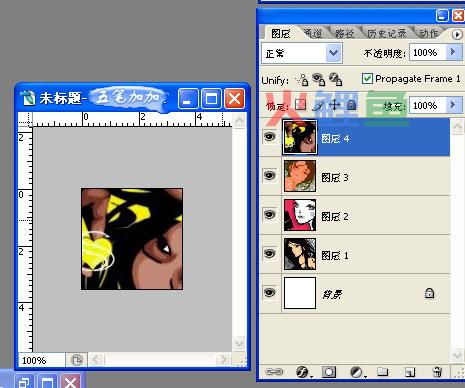Select 图层 3 thumbnail
Screen dimensions: 465x388
click(x=300, y=176)
